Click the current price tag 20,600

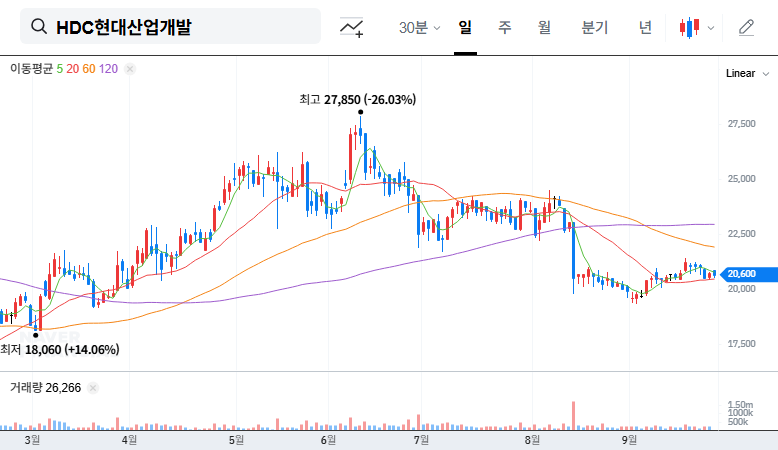tap(748, 274)
